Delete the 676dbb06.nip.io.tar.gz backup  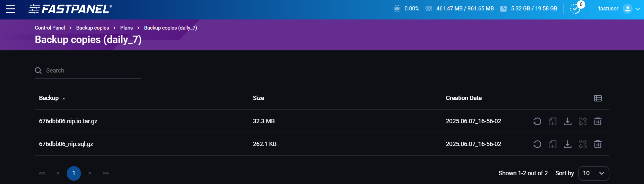click(x=598, y=121)
